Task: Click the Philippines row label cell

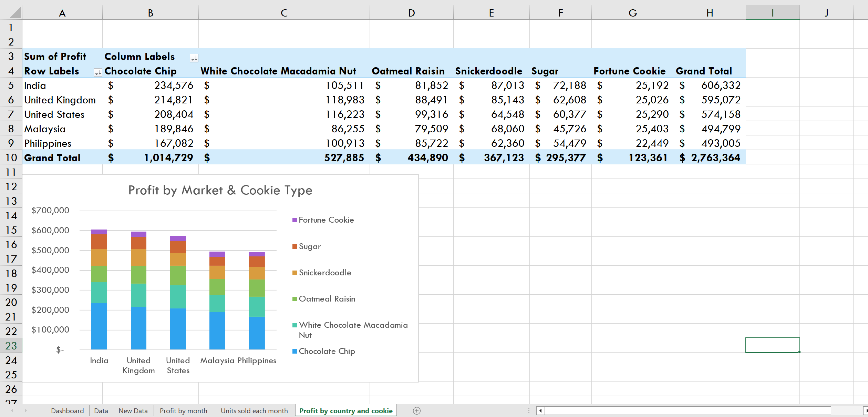Action: coord(62,143)
